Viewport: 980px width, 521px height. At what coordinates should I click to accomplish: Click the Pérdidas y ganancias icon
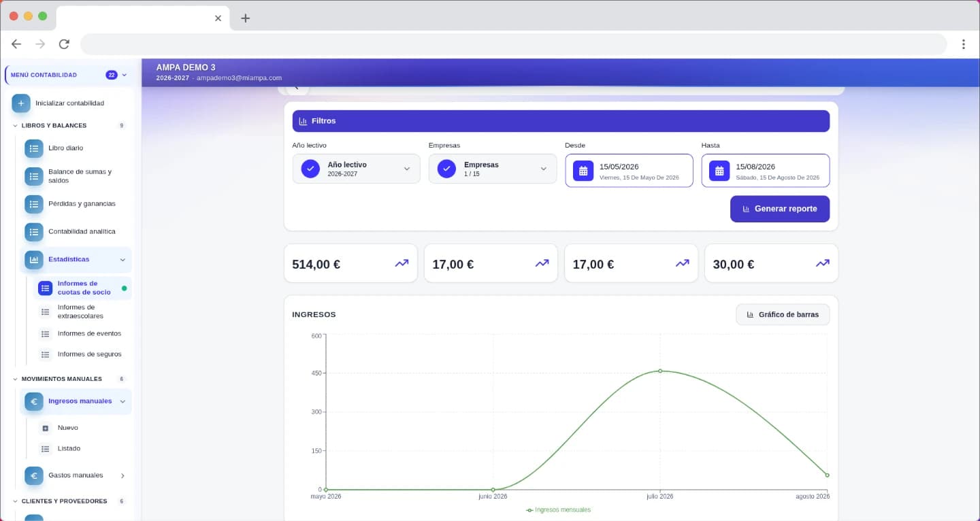coord(34,204)
